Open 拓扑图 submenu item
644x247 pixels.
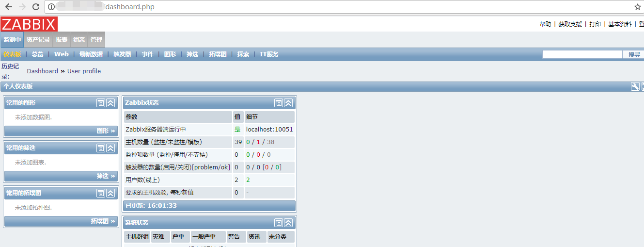218,54
